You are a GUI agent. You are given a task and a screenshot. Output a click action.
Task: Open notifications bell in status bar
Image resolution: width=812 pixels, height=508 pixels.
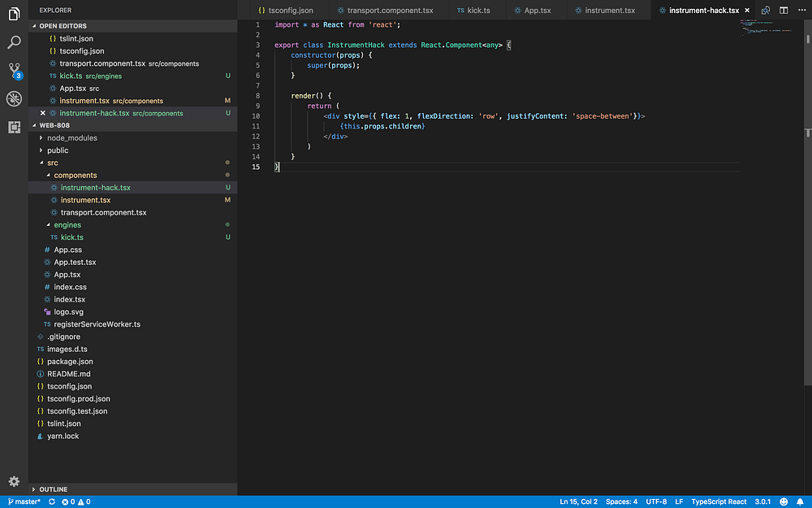[x=802, y=501]
